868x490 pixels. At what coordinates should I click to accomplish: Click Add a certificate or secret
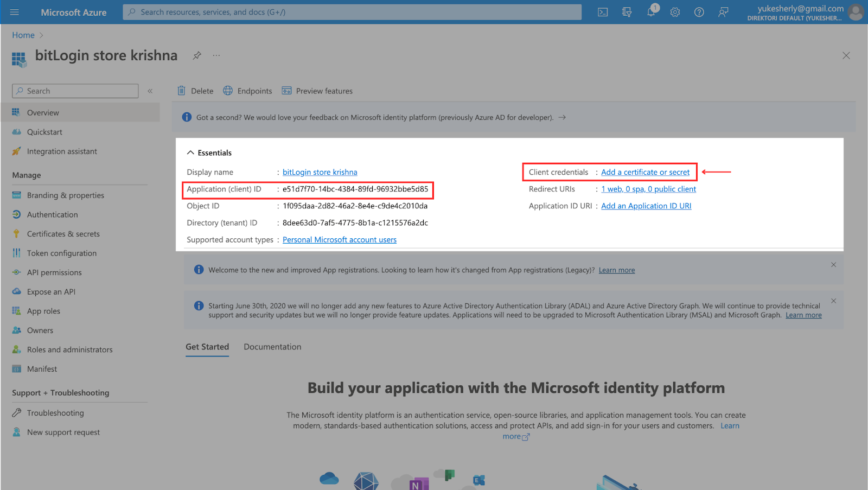[646, 172]
